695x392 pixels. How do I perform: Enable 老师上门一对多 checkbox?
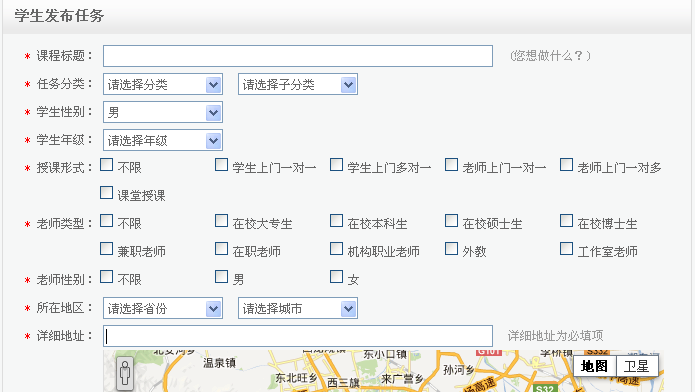click(566, 165)
